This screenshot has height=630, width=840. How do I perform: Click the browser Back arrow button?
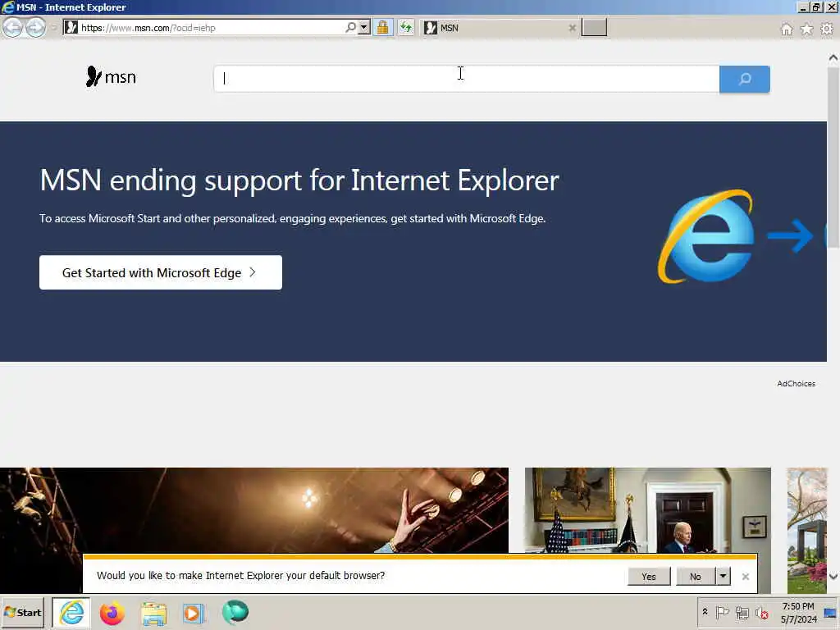pos(13,27)
